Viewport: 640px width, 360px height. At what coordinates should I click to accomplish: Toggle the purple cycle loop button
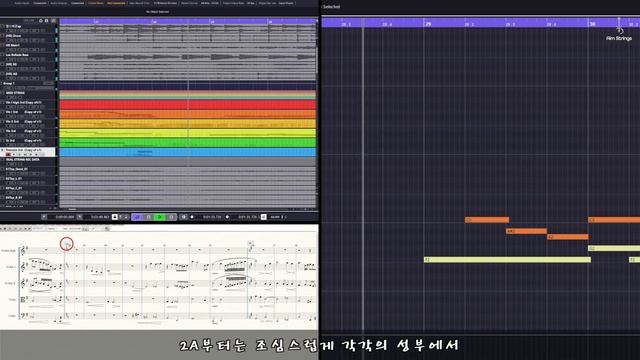(x=137, y=217)
